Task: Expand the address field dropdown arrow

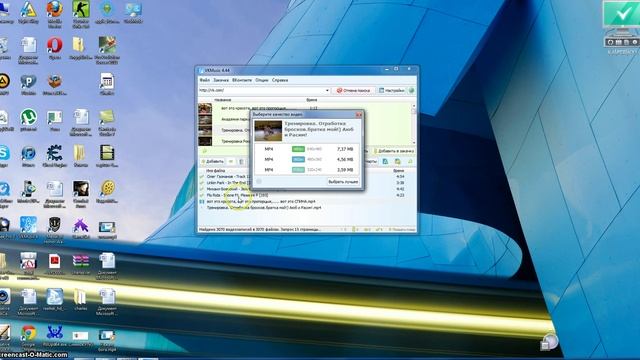Action: pyautogui.click(x=327, y=90)
